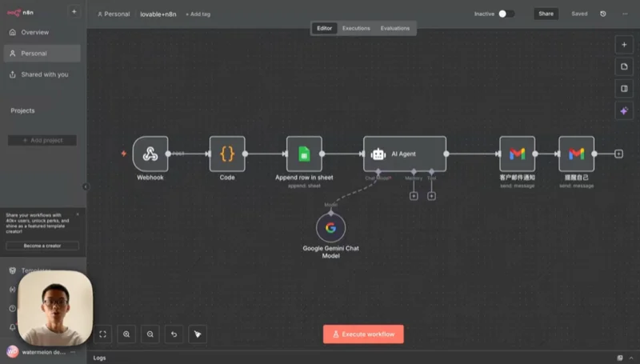Open the Webhook trigger node
Viewport: 640px width, 364px height.
click(x=150, y=154)
